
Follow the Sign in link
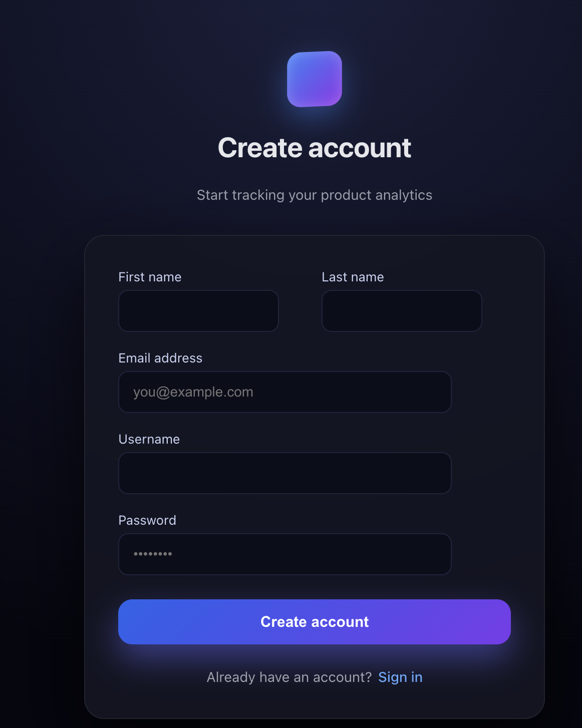[400, 677]
